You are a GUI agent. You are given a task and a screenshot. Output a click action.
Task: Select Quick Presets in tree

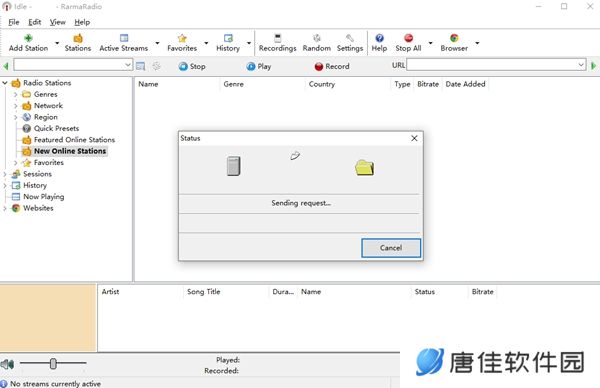pyautogui.click(x=56, y=129)
